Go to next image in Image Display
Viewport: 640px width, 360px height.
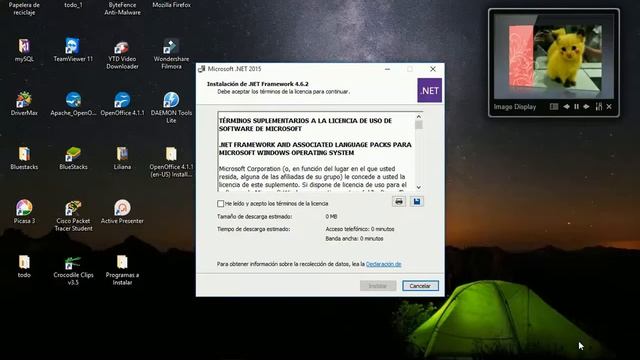point(586,107)
